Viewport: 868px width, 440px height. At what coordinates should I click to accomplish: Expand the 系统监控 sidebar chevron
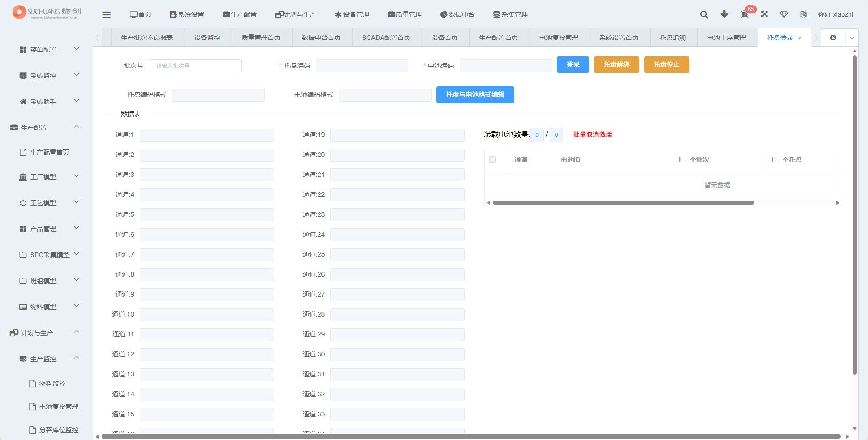[77, 75]
